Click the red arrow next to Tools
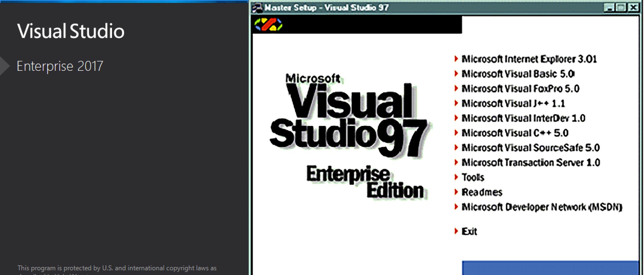 pyautogui.click(x=456, y=177)
